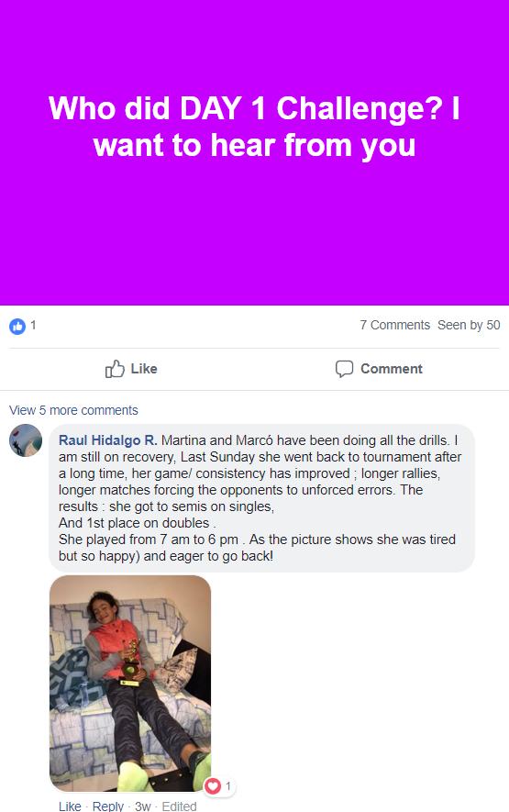Click the red heart reaction icon on the comment
This screenshot has width=509, height=812.
pyautogui.click(x=213, y=786)
